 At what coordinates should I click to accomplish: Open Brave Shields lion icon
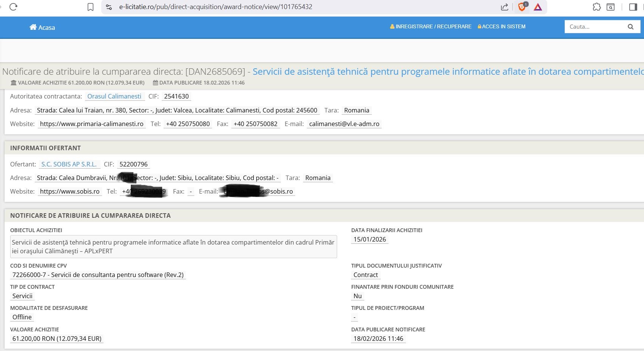[522, 7]
